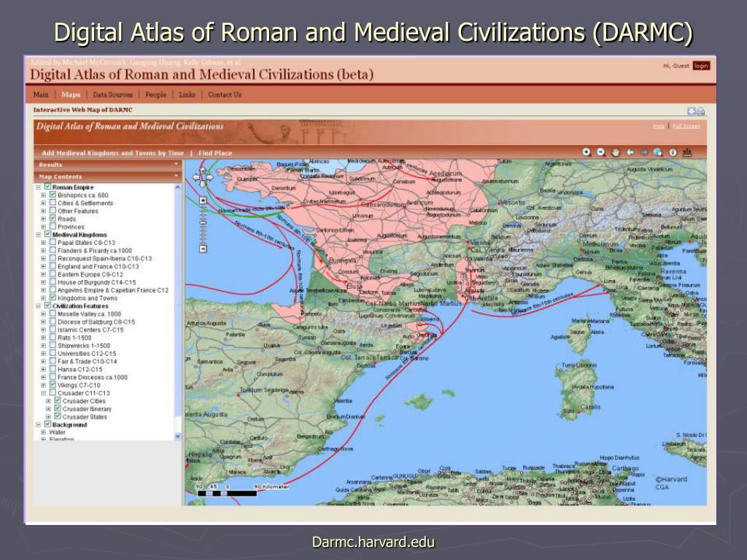Activate the Pan hand tool
Image resolution: width=747 pixels, height=560 pixels.
(616, 152)
